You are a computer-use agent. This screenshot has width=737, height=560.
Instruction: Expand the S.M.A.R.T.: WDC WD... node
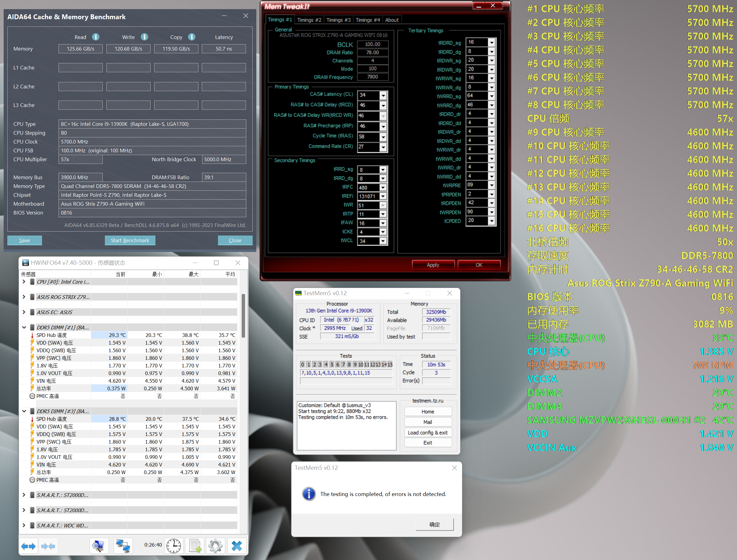(x=24, y=525)
